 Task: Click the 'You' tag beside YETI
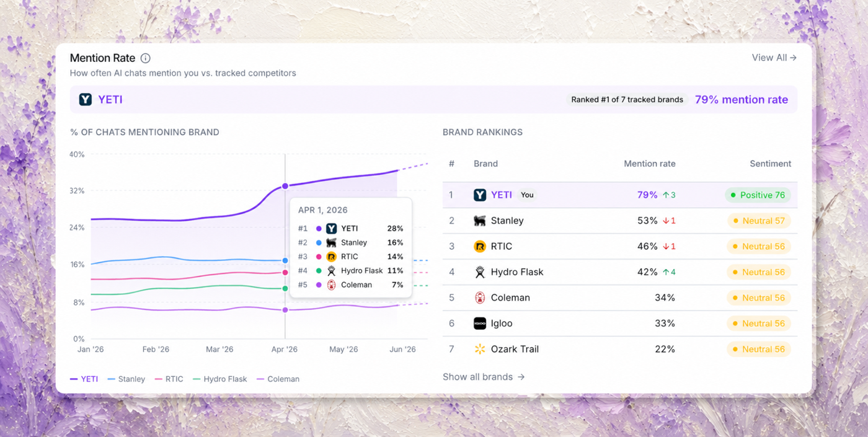527,195
